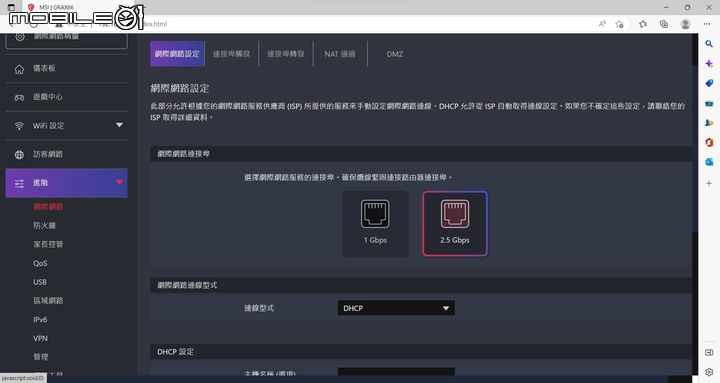Open the sidebar Outlook icon

tap(709, 162)
